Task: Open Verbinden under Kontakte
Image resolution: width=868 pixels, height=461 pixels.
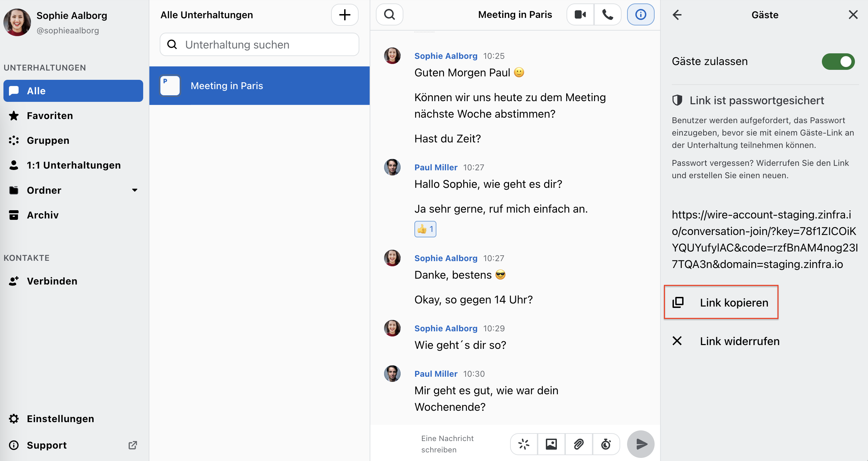Action: [73, 281]
